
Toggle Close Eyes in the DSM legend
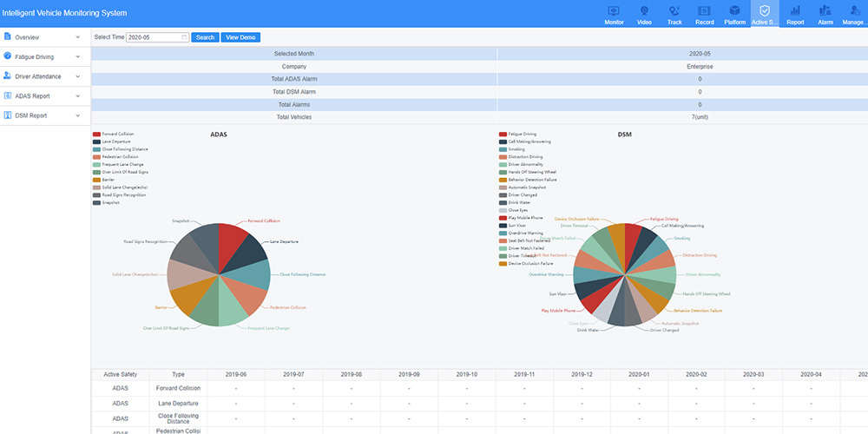click(x=514, y=210)
